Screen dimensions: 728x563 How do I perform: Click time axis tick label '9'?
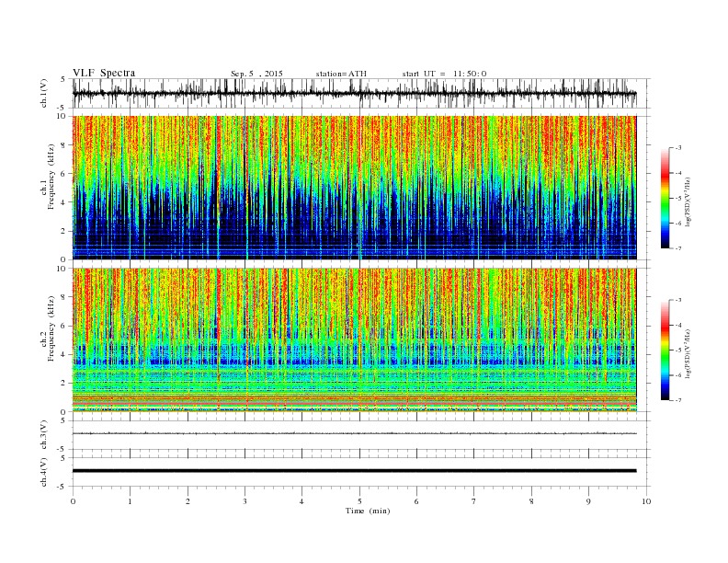pos(588,501)
